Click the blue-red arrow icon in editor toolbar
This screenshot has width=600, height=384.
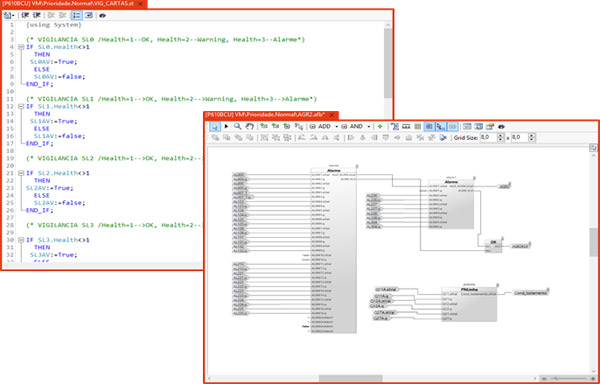(x=103, y=15)
